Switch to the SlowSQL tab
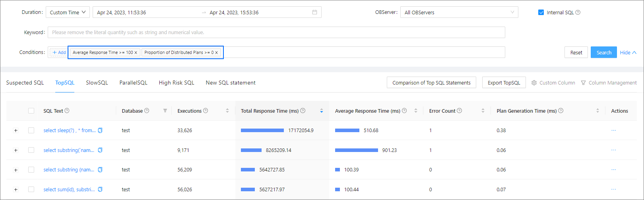 pos(97,83)
